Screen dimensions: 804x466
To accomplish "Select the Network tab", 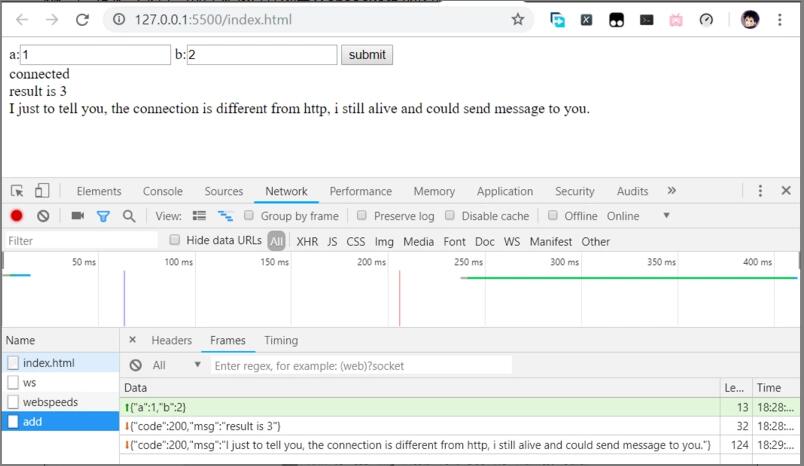I will coord(286,191).
